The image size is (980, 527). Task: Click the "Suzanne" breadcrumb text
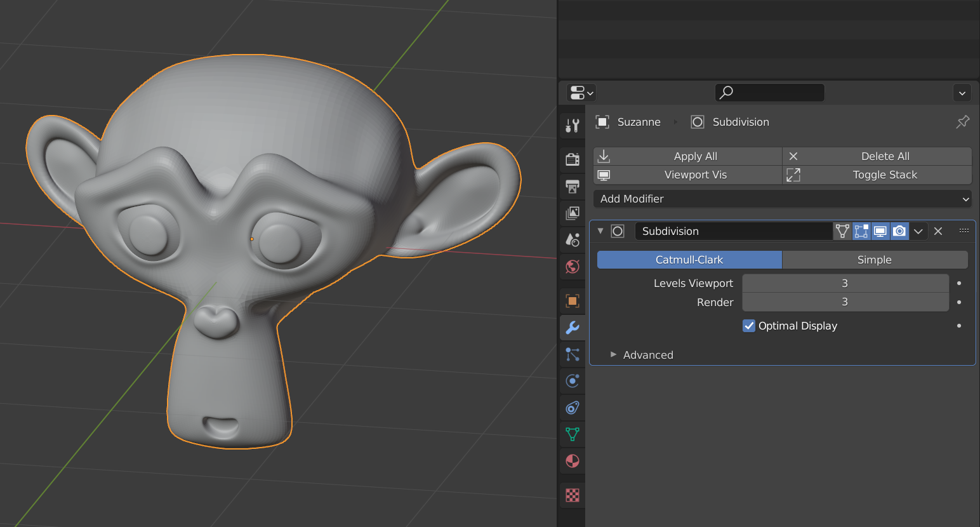(x=639, y=122)
